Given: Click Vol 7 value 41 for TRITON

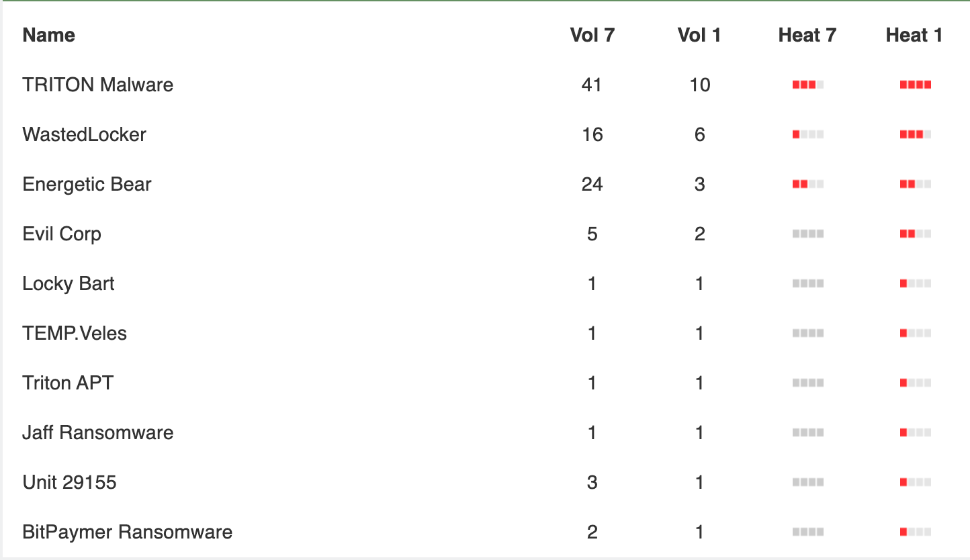Looking at the screenshot, I should tap(592, 85).
